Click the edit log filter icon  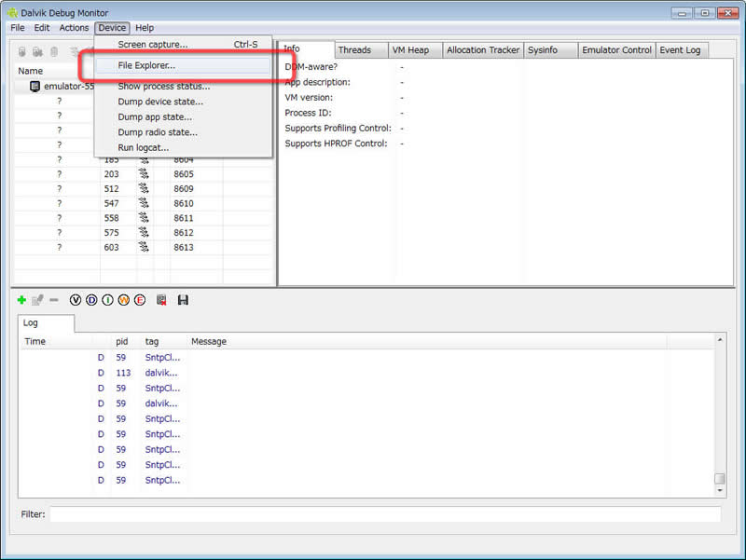click(x=37, y=300)
